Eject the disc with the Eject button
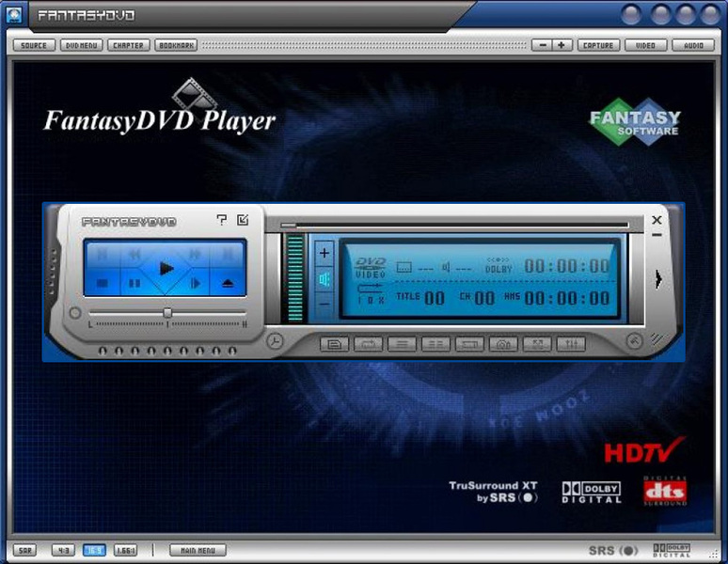 (228, 283)
